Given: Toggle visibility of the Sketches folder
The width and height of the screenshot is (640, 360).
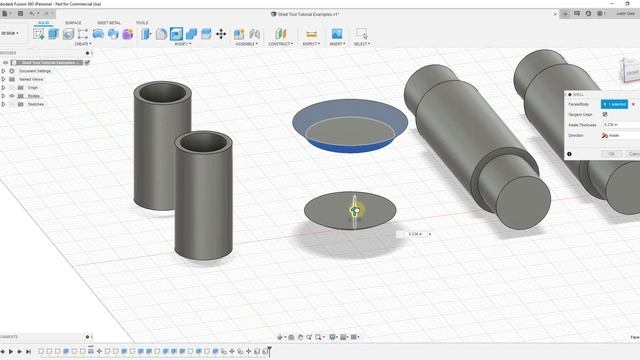Looking at the screenshot, I should (x=12, y=104).
